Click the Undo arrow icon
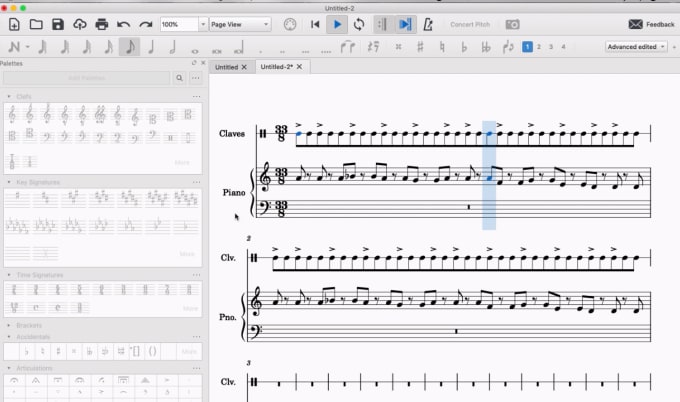The height and width of the screenshot is (402, 680). (x=124, y=23)
